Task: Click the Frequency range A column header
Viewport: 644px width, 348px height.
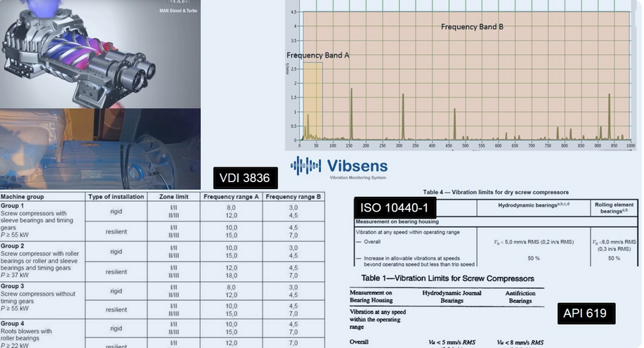Action: pos(231,197)
